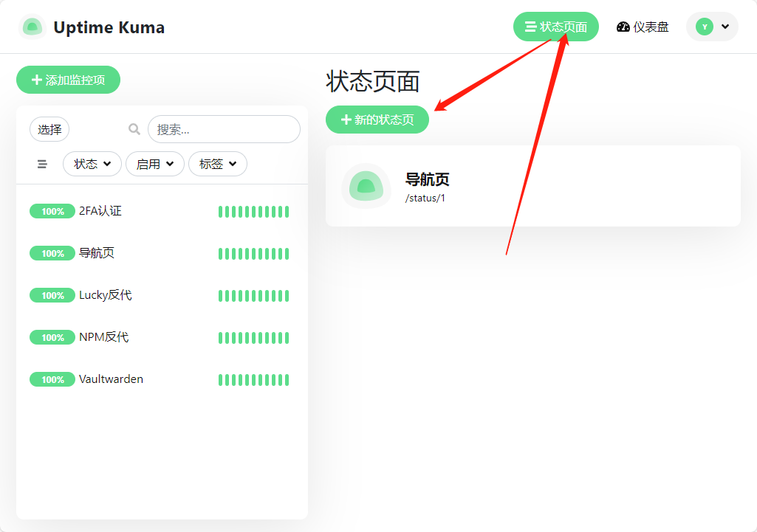Open the 标签 filter dropdown
The width and height of the screenshot is (757, 532).
218,164
